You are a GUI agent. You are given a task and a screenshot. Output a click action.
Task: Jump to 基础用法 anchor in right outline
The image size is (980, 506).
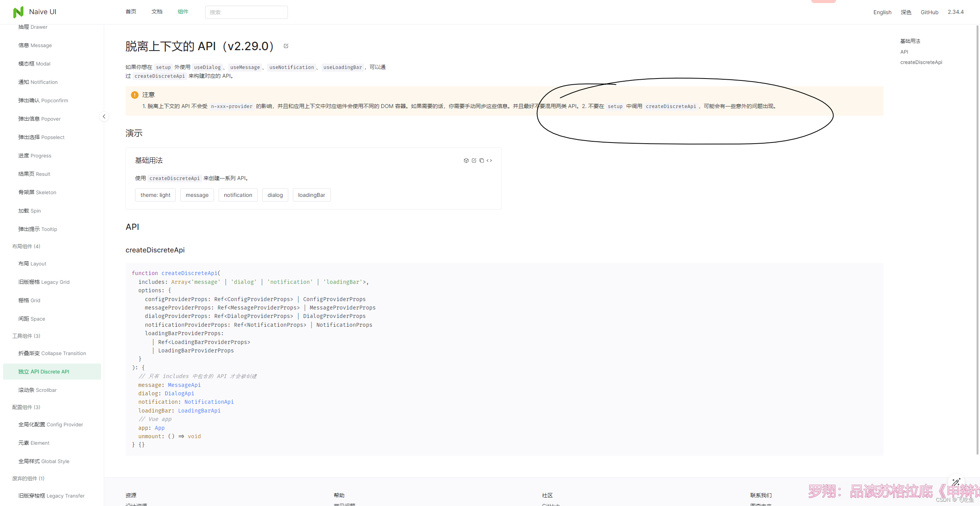(910, 41)
